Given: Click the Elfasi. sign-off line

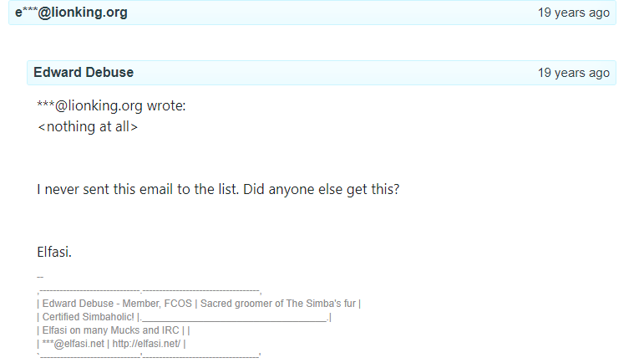Looking at the screenshot, I should 54,252.
